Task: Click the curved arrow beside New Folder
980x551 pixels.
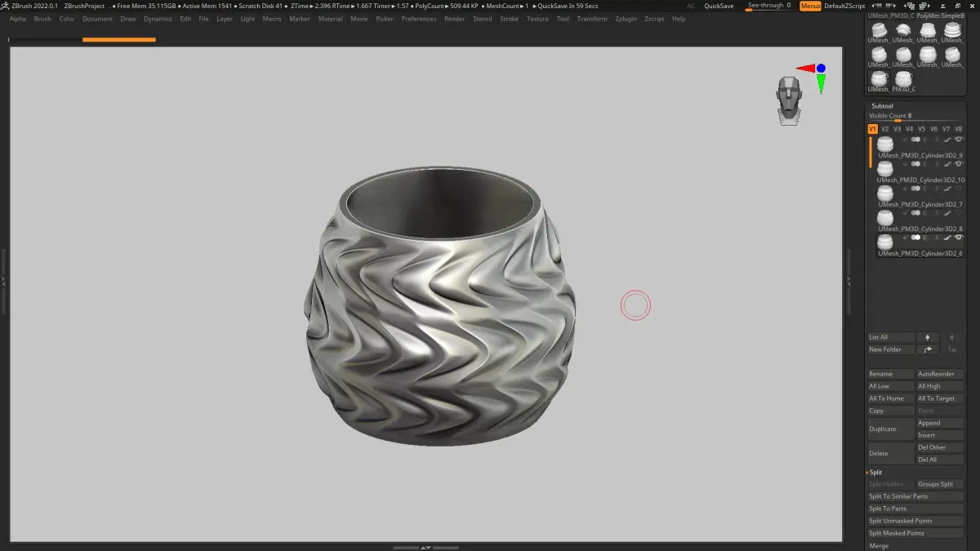Action: (927, 349)
